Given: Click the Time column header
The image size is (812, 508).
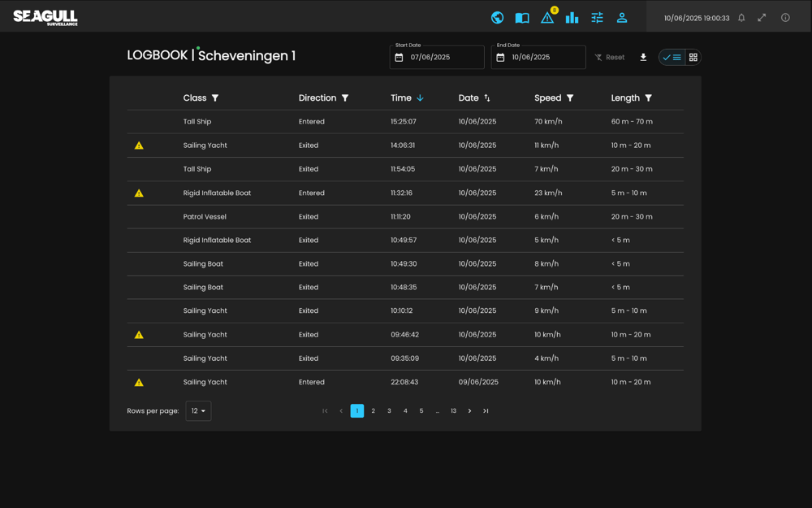Looking at the screenshot, I should 401,98.
